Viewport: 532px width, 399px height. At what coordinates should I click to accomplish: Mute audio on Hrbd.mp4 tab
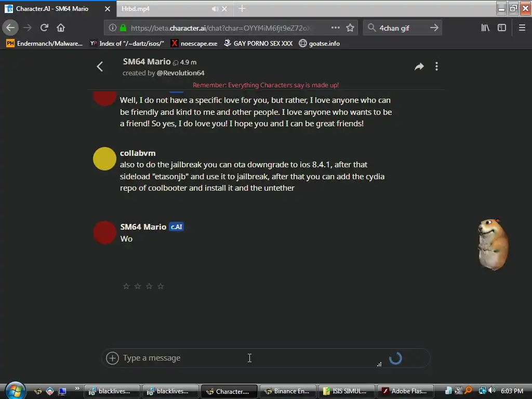click(215, 9)
